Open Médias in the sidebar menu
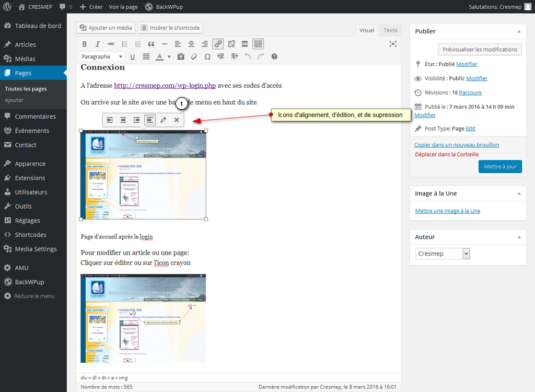The height and width of the screenshot is (392, 535). (x=33, y=59)
